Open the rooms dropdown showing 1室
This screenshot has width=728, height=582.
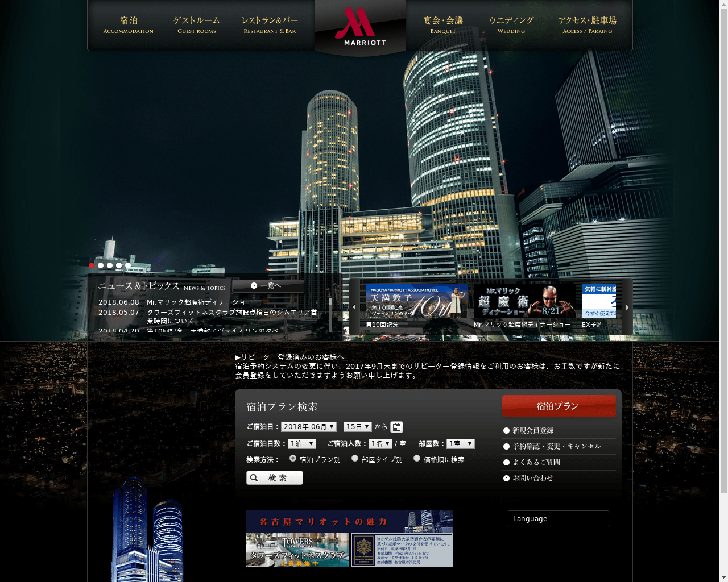pos(461,444)
